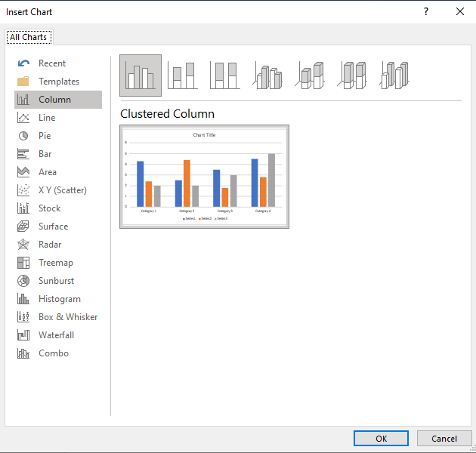Click the Treemap category icon
Image resolution: width=476 pixels, height=453 pixels.
(23, 263)
